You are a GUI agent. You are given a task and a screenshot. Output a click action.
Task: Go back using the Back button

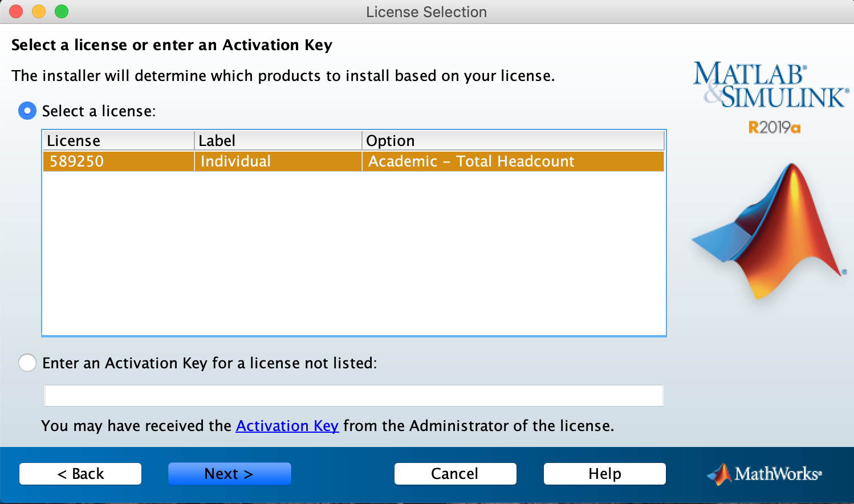click(x=80, y=473)
